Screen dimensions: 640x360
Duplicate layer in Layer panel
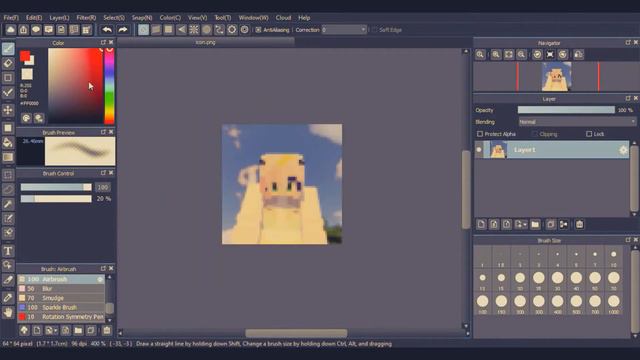(551, 224)
